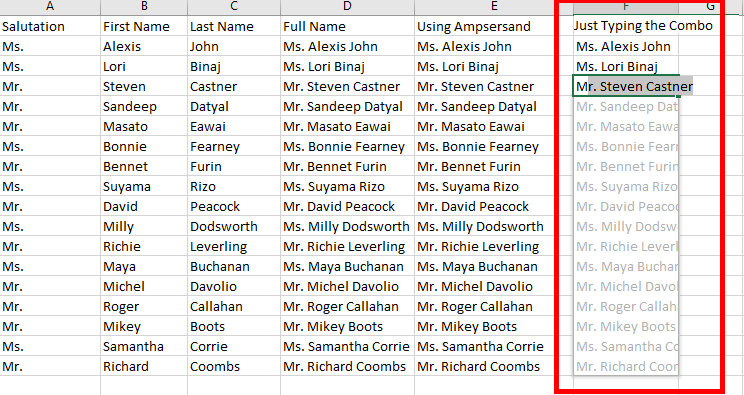Click the Using Ampsersand header cell

click(x=493, y=26)
